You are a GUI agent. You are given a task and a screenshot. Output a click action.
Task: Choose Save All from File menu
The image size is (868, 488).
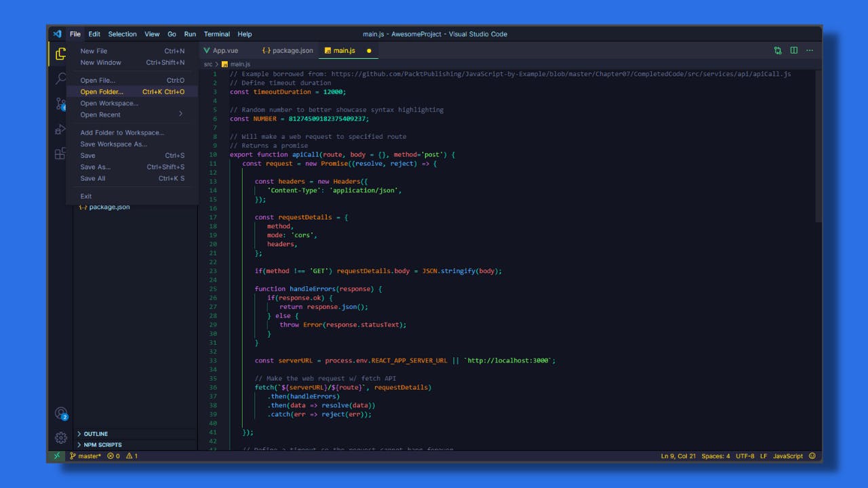pyautogui.click(x=132, y=178)
